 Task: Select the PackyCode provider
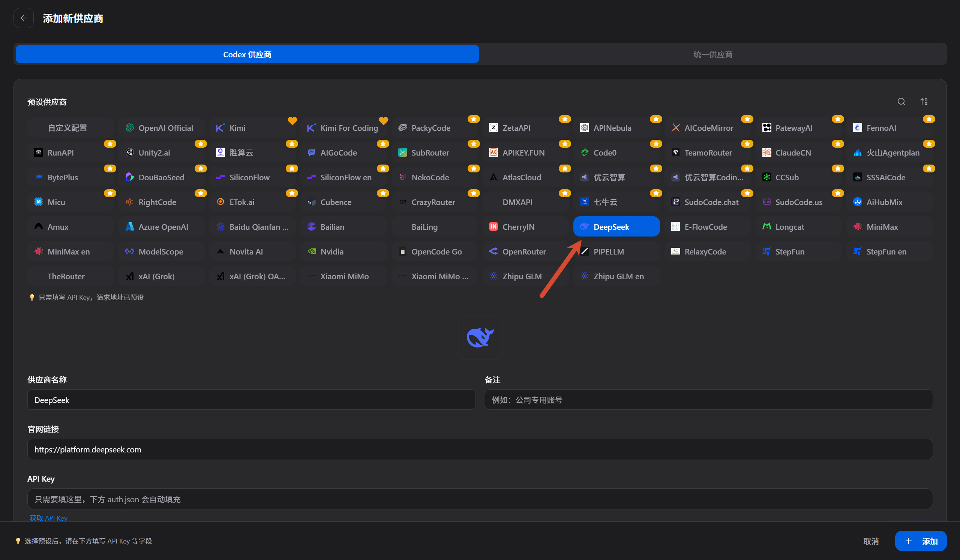tap(435, 128)
